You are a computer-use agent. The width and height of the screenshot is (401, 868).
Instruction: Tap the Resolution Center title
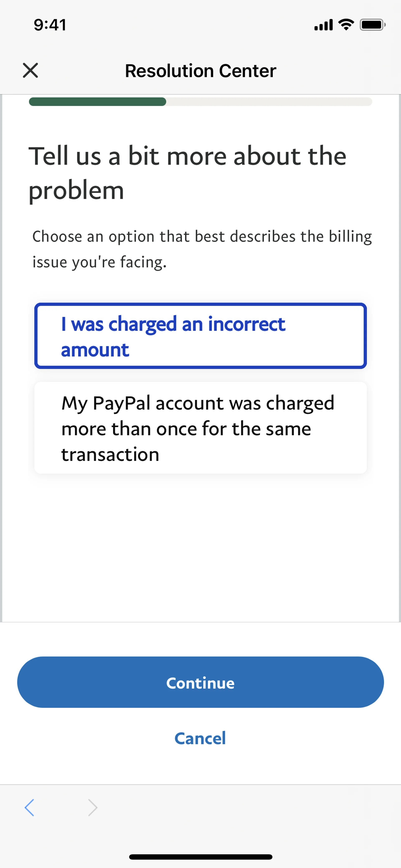(200, 71)
